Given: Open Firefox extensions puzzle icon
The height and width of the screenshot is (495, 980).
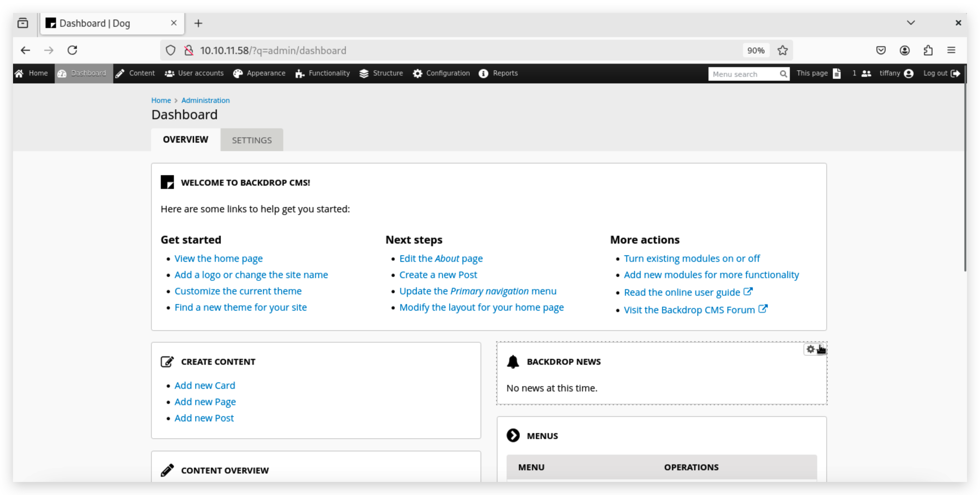Looking at the screenshot, I should 928,50.
